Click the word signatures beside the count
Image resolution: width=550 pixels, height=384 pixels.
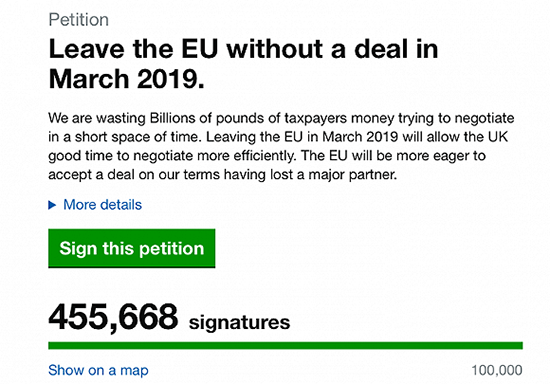[x=239, y=323]
